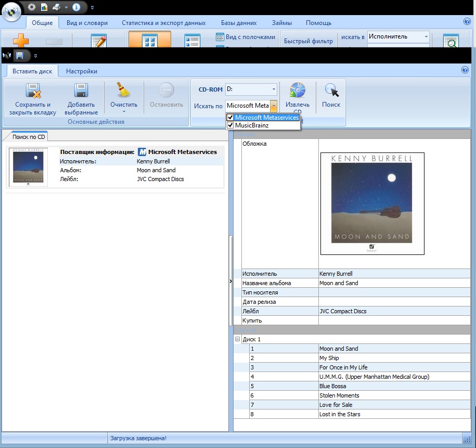
Task: Select the highlighted thumbnails view icon
Action: tap(150, 40)
